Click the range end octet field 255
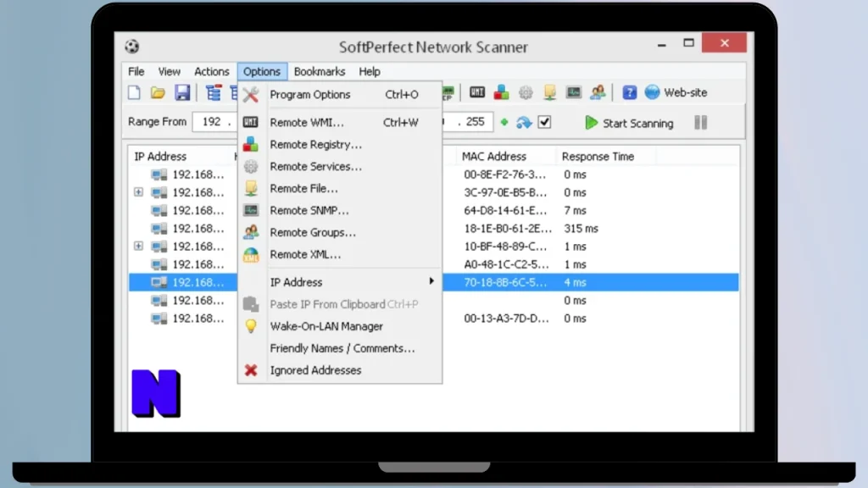This screenshot has height=488, width=868. coord(475,122)
